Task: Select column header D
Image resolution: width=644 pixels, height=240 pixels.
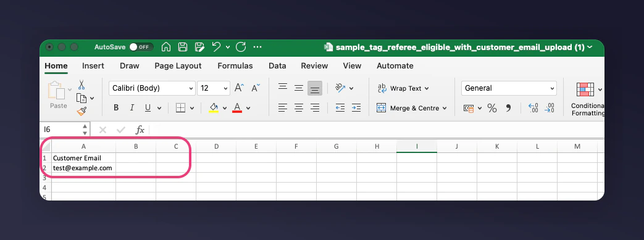Action: (216, 146)
